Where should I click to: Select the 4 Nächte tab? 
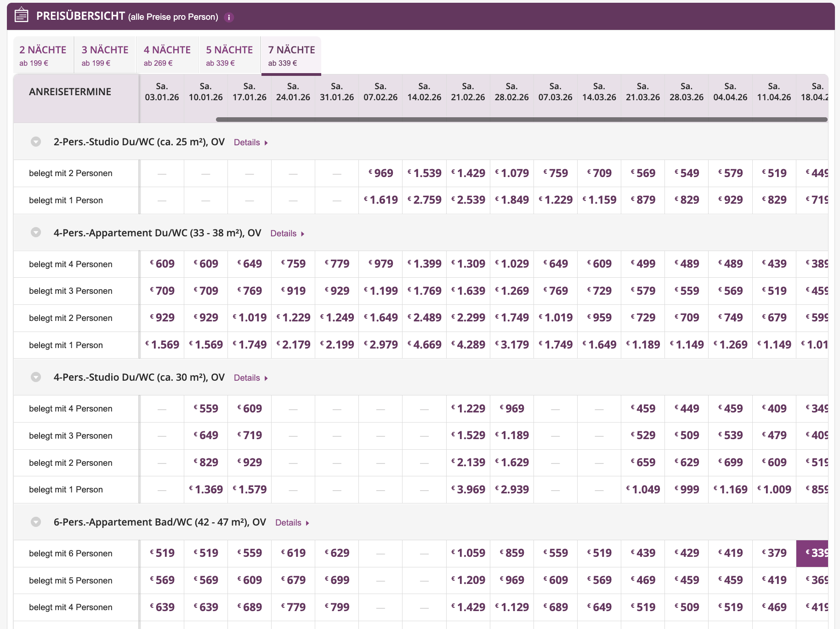pos(167,55)
